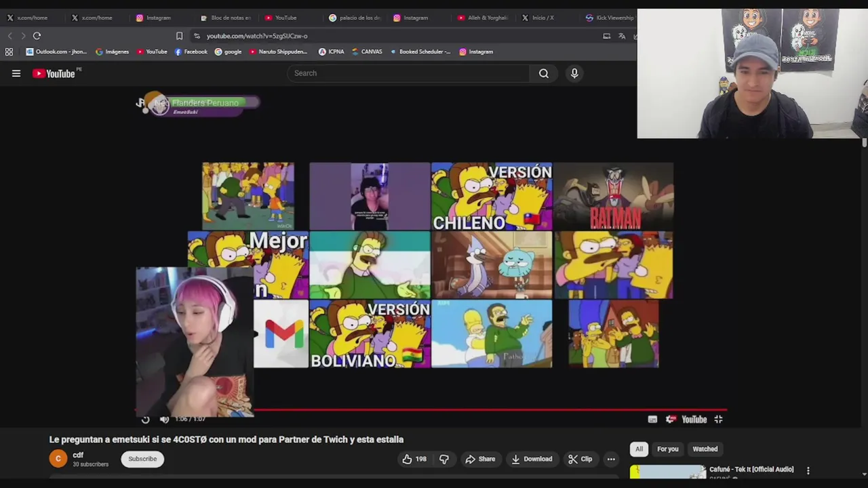Select the Watched filter chip
The height and width of the screenshot is (488, 868).
coord(705,449)
